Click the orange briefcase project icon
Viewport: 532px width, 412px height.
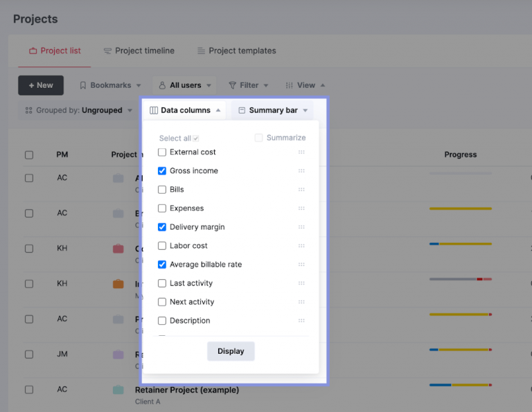pos(118,284)
